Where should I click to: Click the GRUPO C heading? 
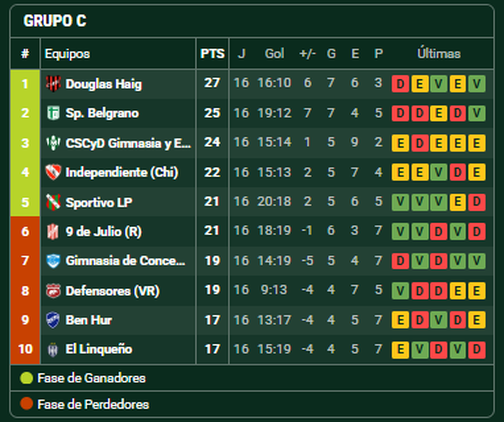pyautogui.click(x=55, y=21)
